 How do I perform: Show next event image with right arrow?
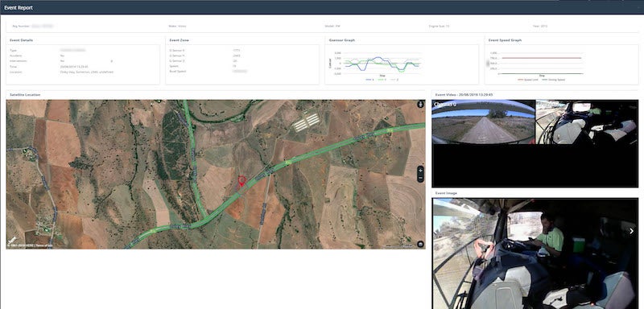[x=632, y=232]
